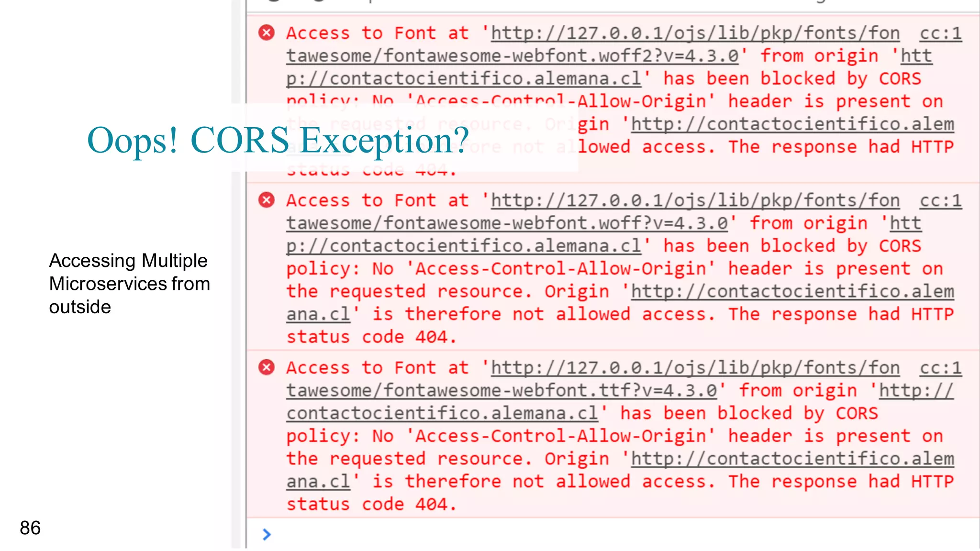Click contactocientifico.alemana.cl origin link in third error

click(x=442, y=413)
